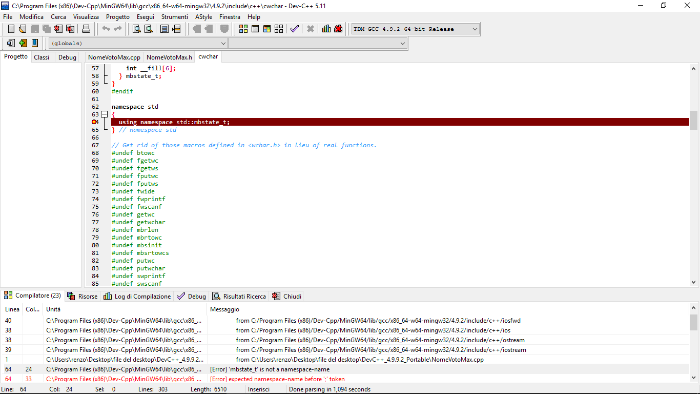Click the Compile and Run icon
Viewport: 700px width, 394px height.
[x=267, y=29]
